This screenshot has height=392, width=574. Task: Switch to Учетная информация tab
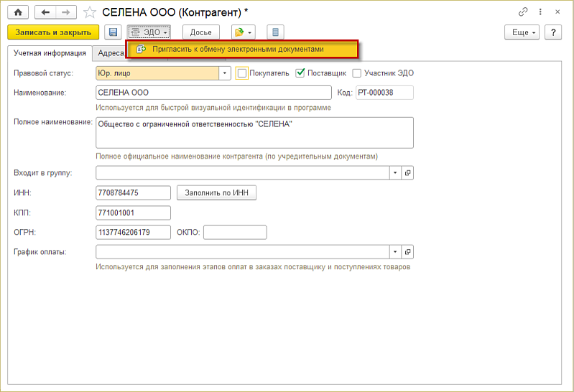[x=50, y=53]
